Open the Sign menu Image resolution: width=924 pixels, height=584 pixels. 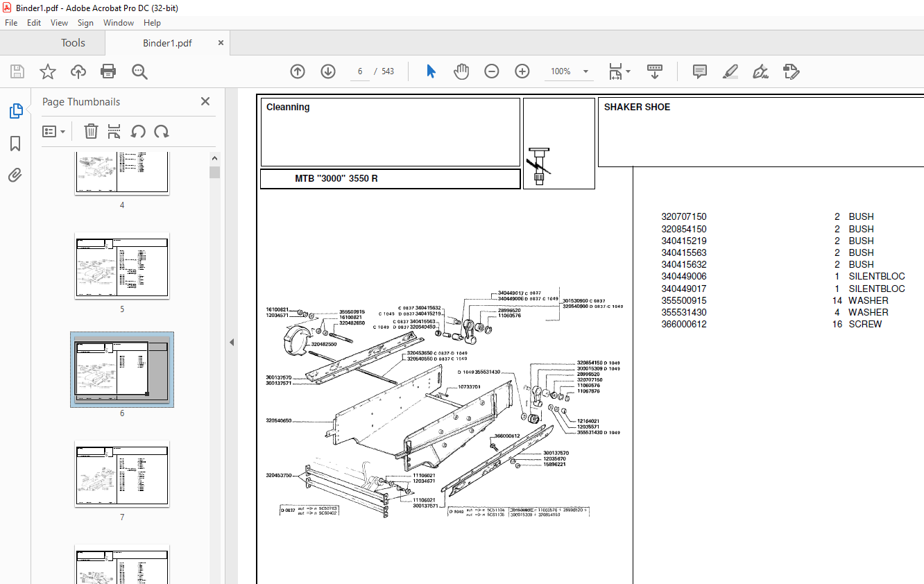click(x=85, y=23)
